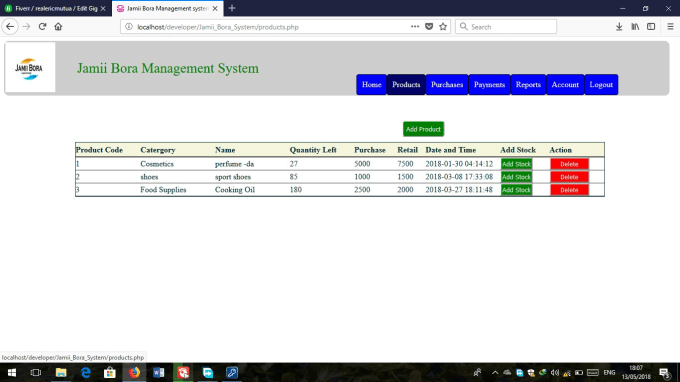Show hidden system tray icons
The height and width of the screenshot is (382, 680).
(495, 372)
